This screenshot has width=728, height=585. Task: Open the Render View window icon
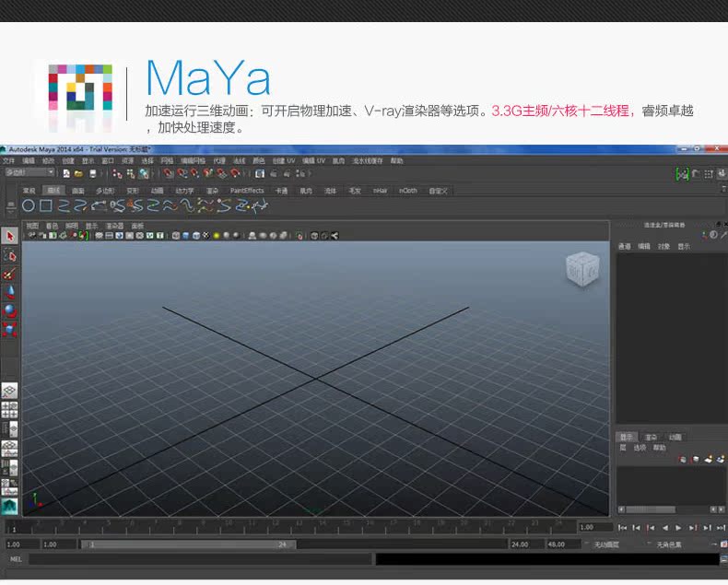[x=260, y=173]
